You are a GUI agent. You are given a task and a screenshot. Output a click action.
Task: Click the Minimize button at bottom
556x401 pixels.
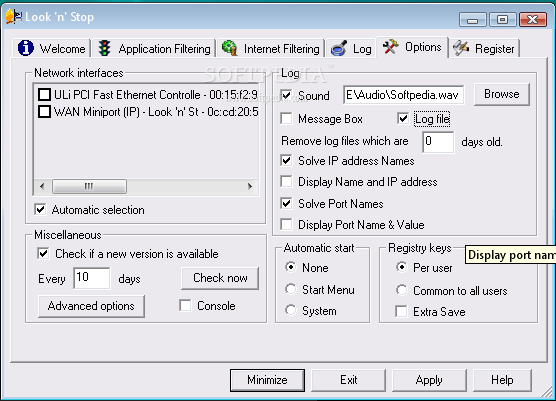click(x=267, y=380)
